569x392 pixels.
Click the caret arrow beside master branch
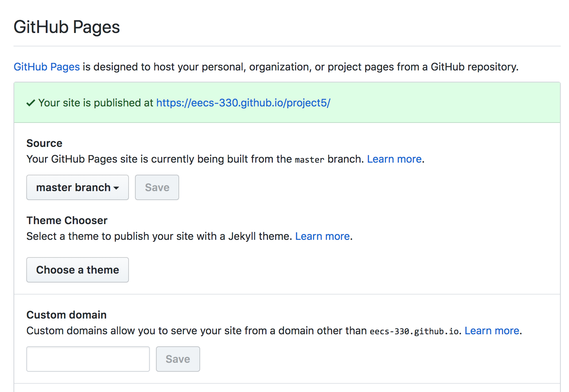pyautogui.click(x=116, y=188)
